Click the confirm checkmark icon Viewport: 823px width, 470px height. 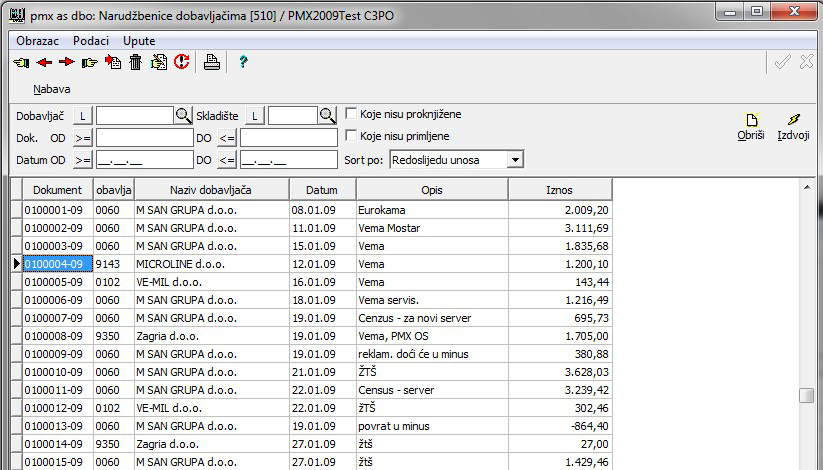(783, 62)
